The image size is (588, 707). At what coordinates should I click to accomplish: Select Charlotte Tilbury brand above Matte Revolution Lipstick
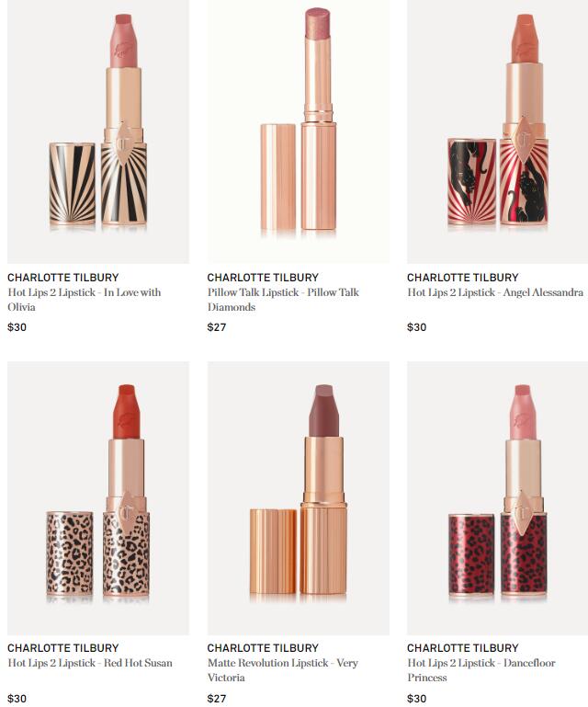[263, 648]
